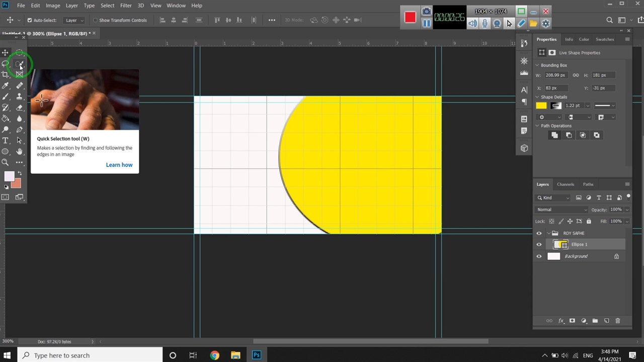Collapse the Bounding Box section
The width and height of the screenshot is (644, 362).
pyautogui.click(x=537, y=65)
